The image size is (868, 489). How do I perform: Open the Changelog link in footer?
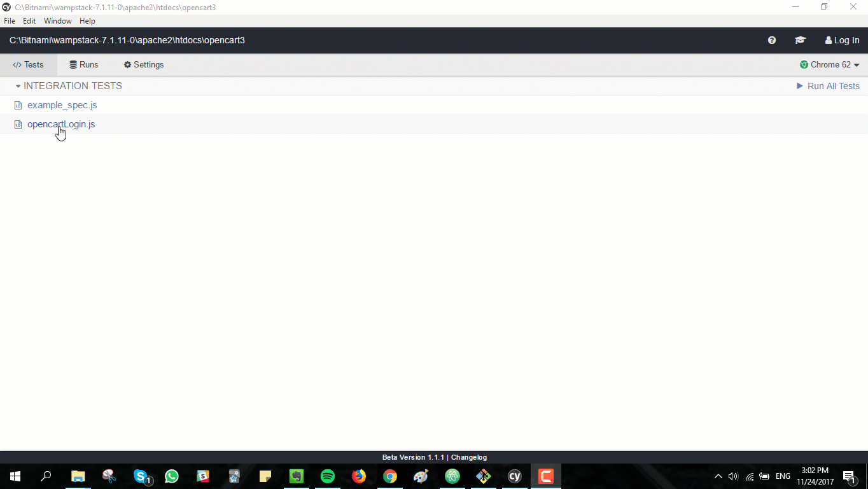(x=469, y=457)
